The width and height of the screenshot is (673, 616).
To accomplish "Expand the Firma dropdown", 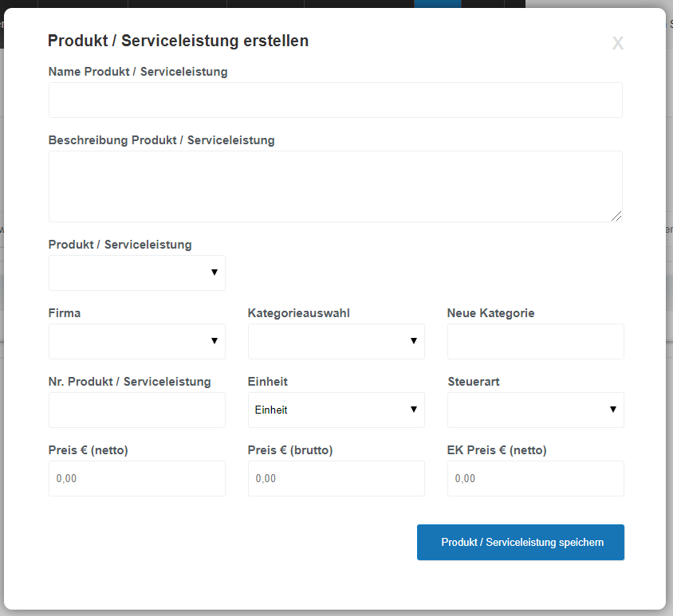I will click(x=137, y=341).
